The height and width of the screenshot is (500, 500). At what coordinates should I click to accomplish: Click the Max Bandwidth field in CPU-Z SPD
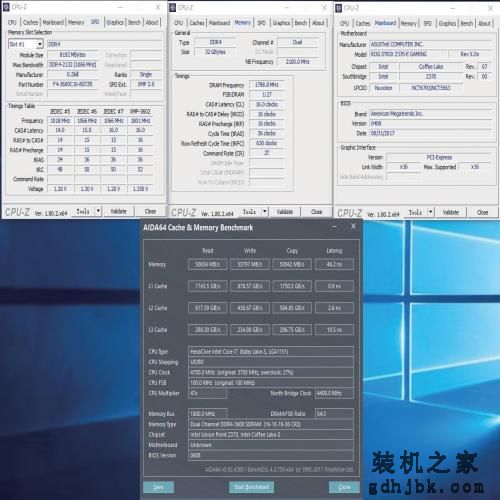73,64
